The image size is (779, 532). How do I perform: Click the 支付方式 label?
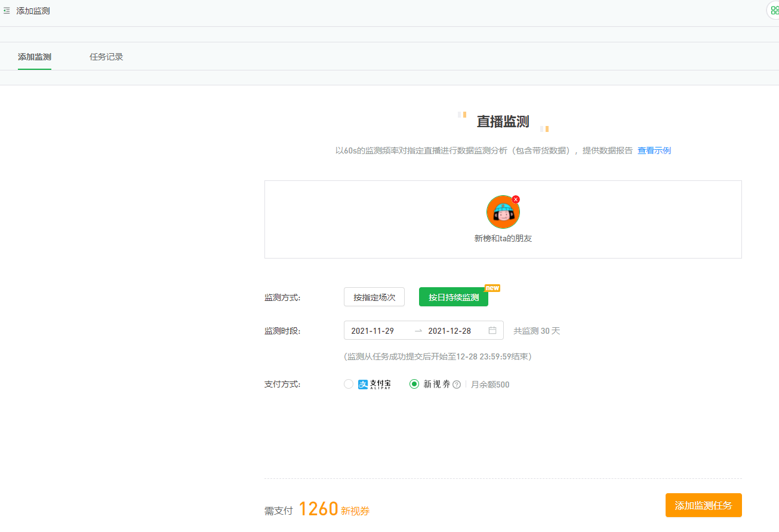(x=282, y=385)
